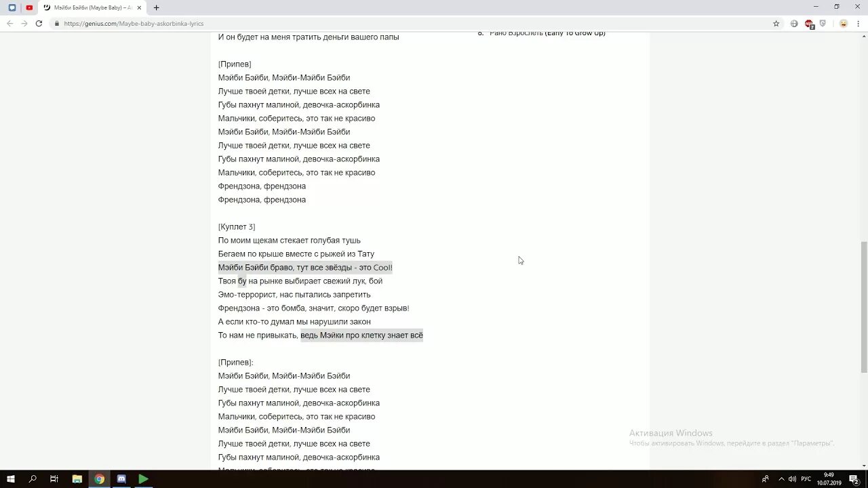The width and height of the screenshot is (868, 488).
Task: Go forward to the next page
Action: [24, 23]
